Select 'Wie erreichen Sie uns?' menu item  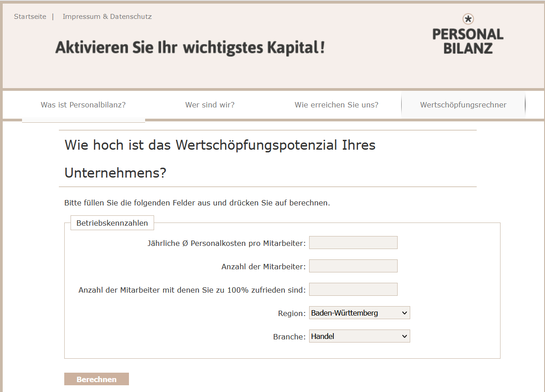pyautogui.click(x=337, y=105)
